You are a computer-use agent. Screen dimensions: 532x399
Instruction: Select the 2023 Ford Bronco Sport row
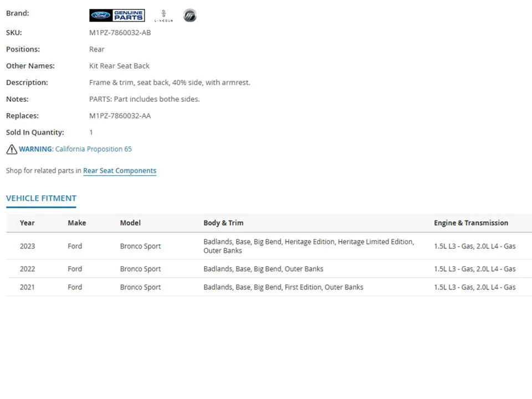(140, 246)
